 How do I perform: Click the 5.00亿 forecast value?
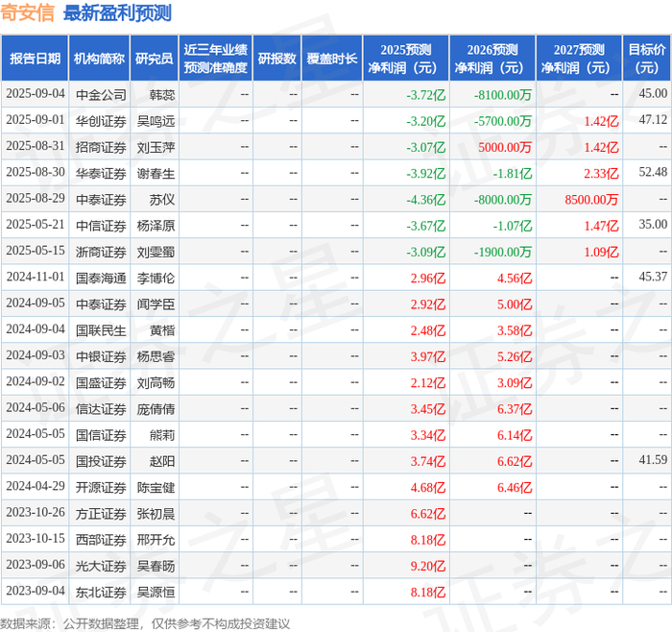click(x=515, y=304)
